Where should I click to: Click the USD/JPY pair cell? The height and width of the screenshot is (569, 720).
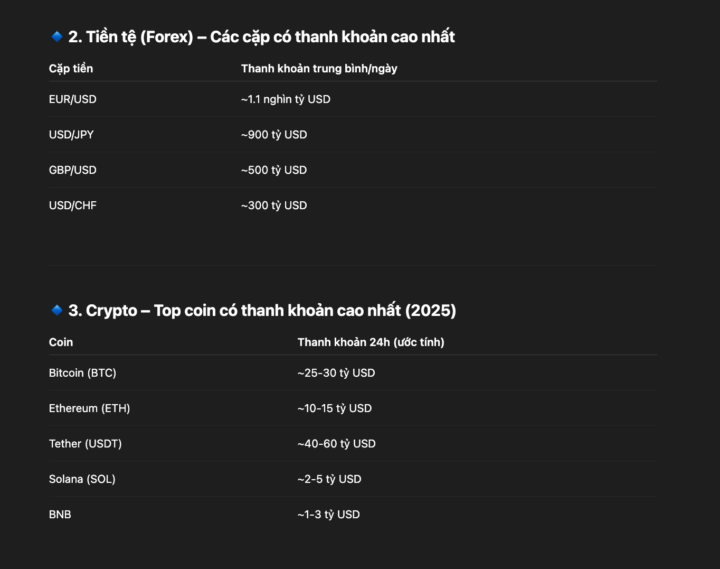pyautogui.click(x=71, y=135)
